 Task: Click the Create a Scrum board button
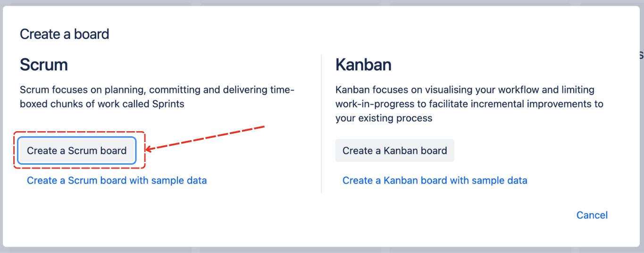click(77, 151)
